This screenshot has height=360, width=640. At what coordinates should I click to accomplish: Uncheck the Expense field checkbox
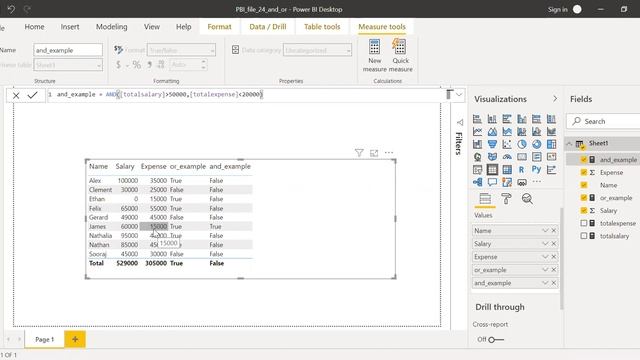(x=584, y=172)
